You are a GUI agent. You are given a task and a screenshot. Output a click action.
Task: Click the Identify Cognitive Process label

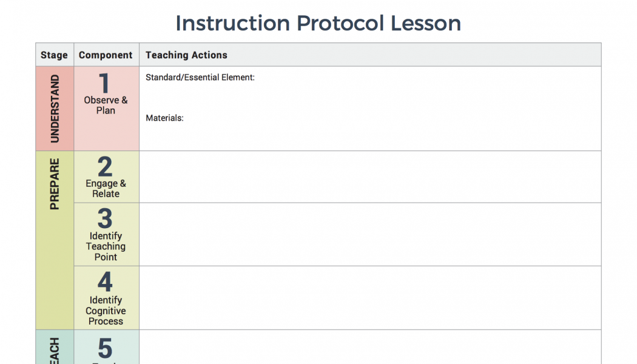[106, 311]
